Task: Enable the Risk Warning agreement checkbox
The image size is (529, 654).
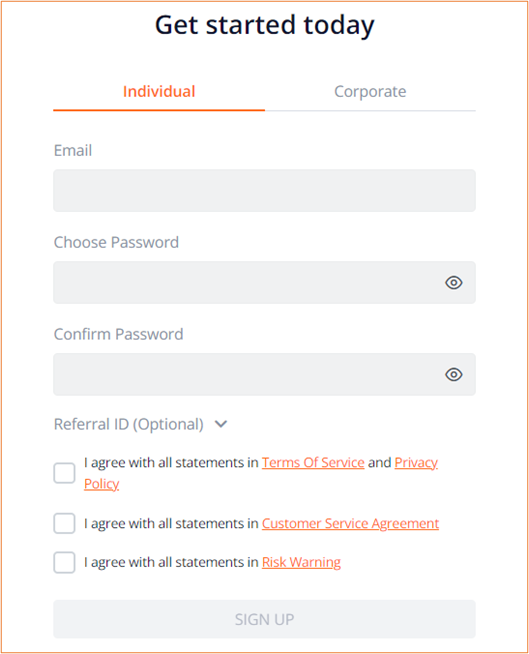Action: click(x=64, y=562)
